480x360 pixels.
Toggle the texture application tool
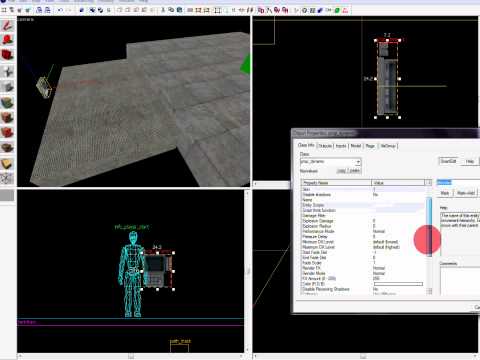7,102
